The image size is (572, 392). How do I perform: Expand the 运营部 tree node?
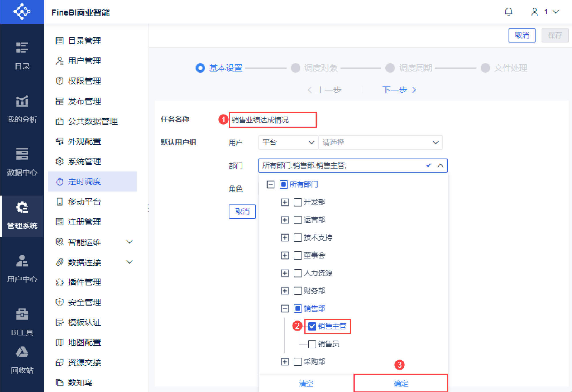(285, 220)
